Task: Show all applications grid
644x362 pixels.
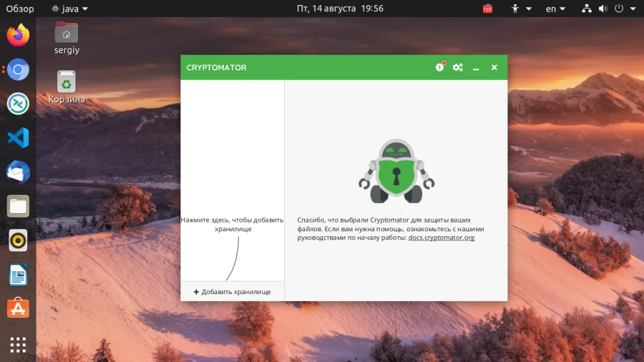Action: 18,345
